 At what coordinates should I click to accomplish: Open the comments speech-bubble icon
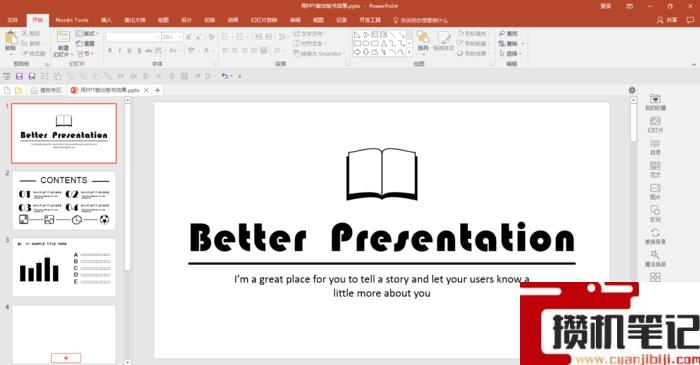(690, 20)
